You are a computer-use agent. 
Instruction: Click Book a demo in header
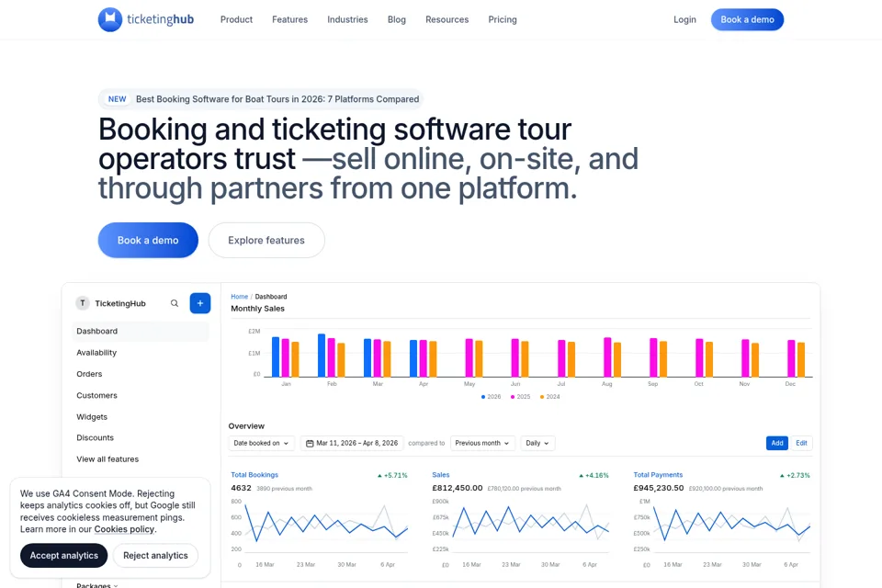pos(747,19)
